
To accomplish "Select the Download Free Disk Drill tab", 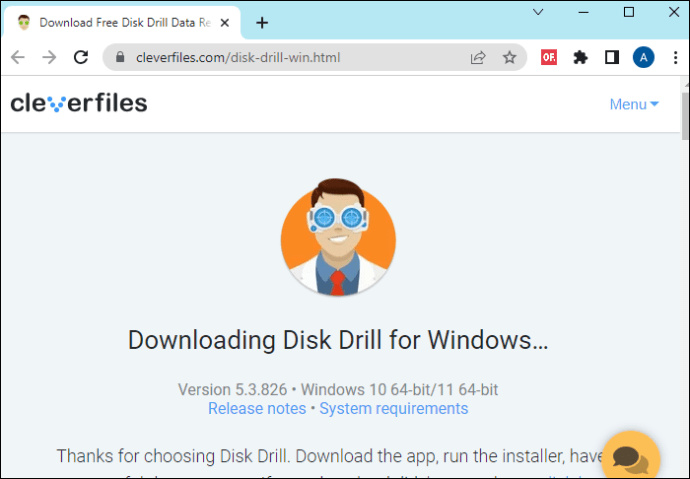I will (122, 23).
